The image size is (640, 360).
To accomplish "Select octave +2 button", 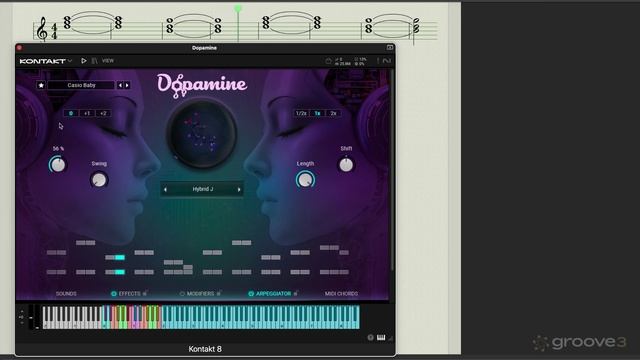I will tap(103, 113).
